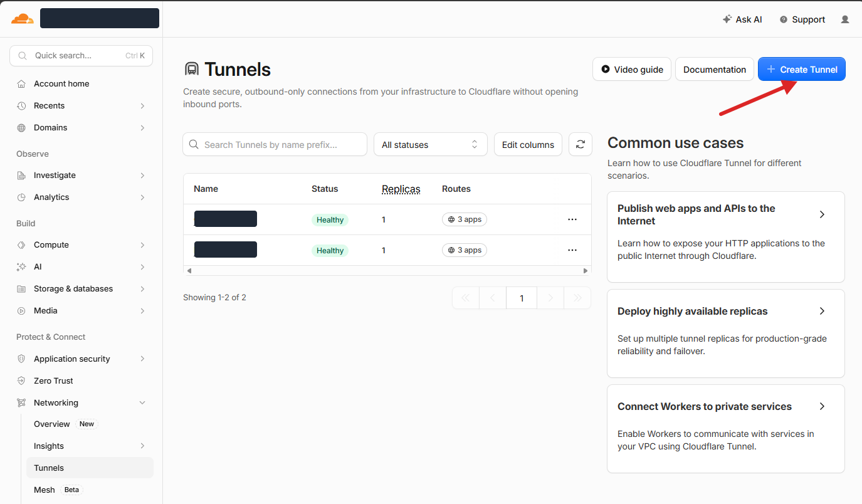
Task: Collapse the Networking section chevron
Action: point(142,403)
